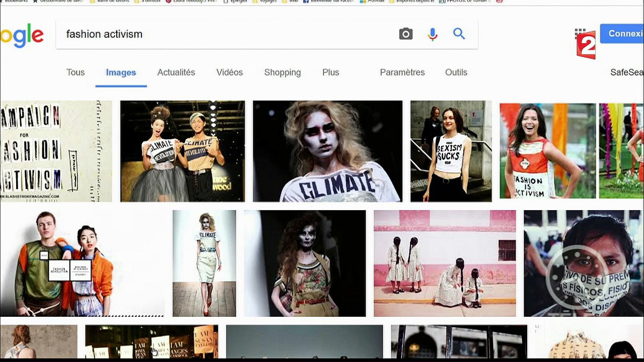Open the Paramètres menu
The image size is (644, 362).
[402, 72]
